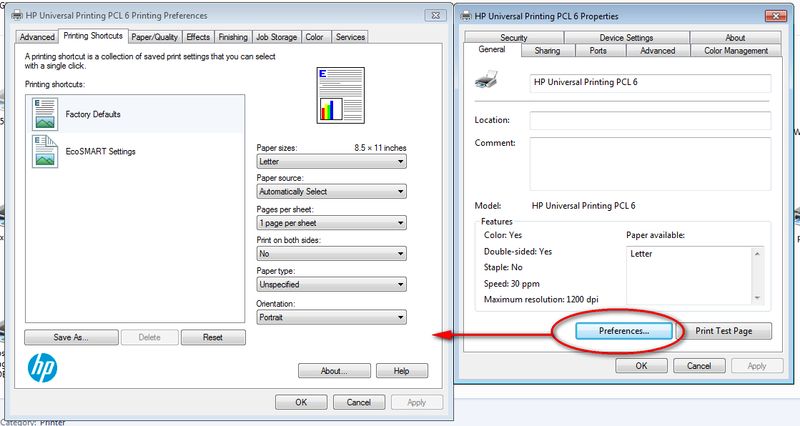
Task: Close the Printing Preferences window
Action: pyautogui.click(x=436, y=15)
